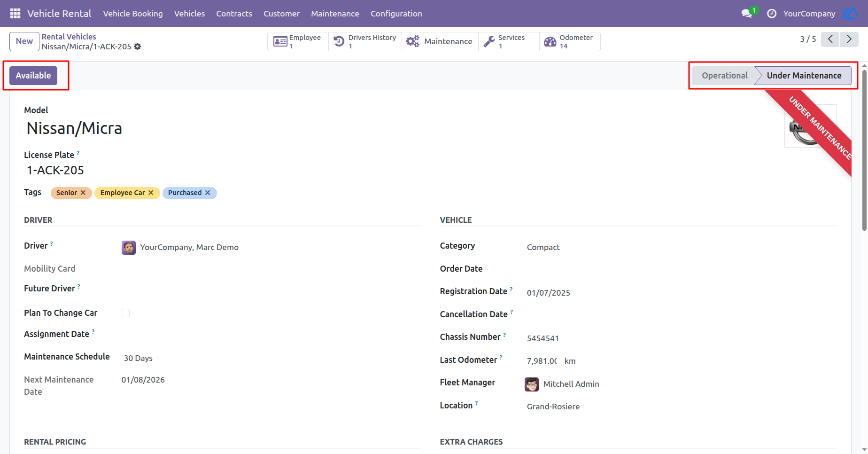Open the activities clock icon
The height and width of the screenshot is (454, 868).
pyautogui.click(x=771, y=14)
